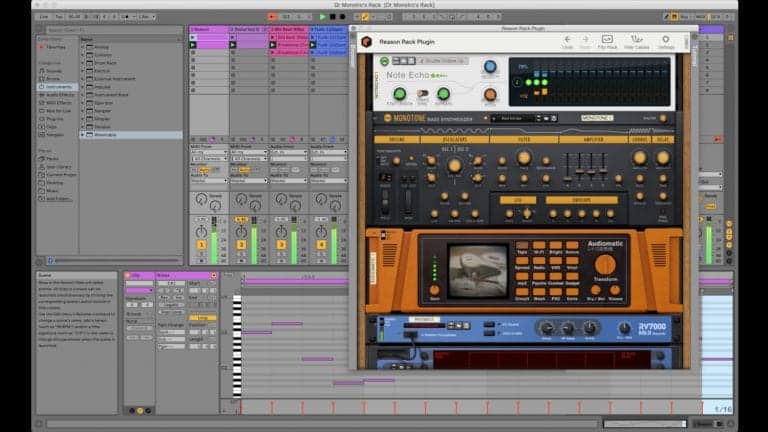Click the Undo arrow in Reason Rack Plugin
The width and height of the screenshot is (768, 432).
point(567,39)
